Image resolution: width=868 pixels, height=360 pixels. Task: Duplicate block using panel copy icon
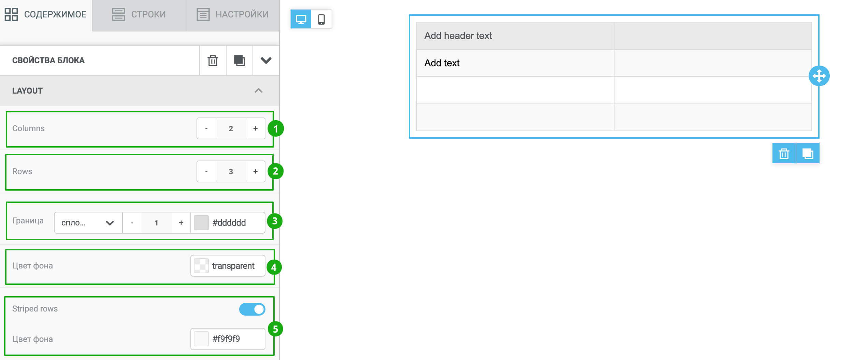point(239,60)
